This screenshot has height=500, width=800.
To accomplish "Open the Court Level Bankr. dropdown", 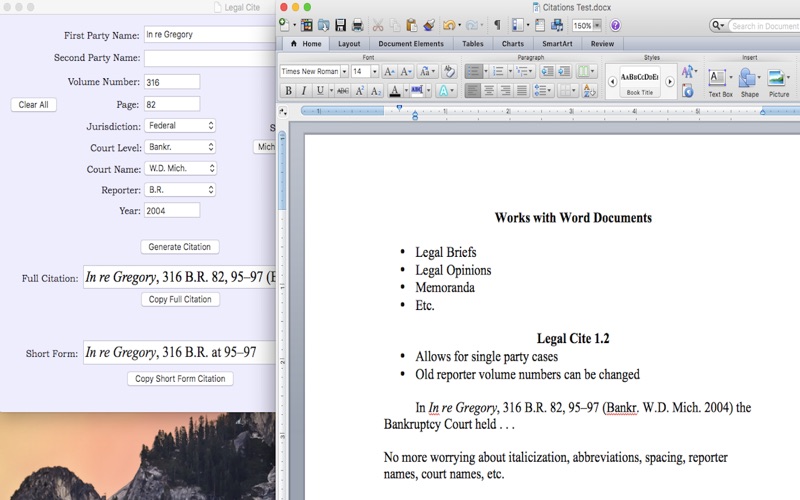I will [x=180, y=147].
